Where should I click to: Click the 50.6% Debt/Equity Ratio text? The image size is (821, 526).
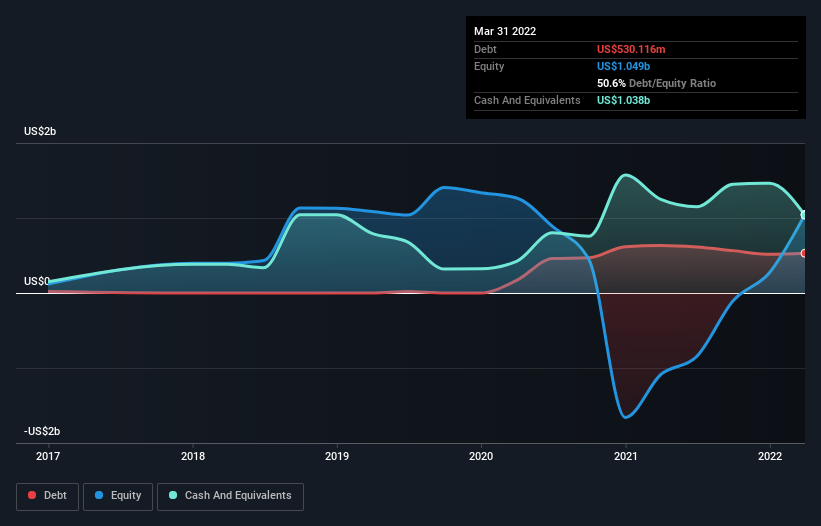click(656, 83)
